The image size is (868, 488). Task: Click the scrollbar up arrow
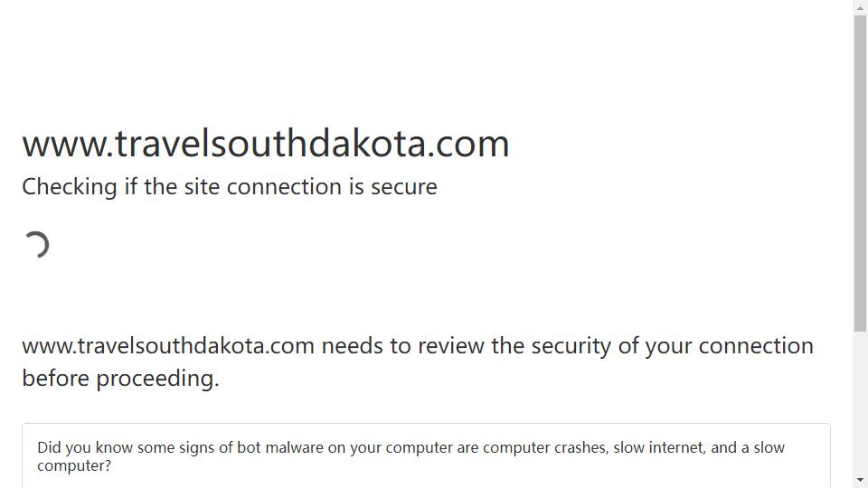(860, 8)
